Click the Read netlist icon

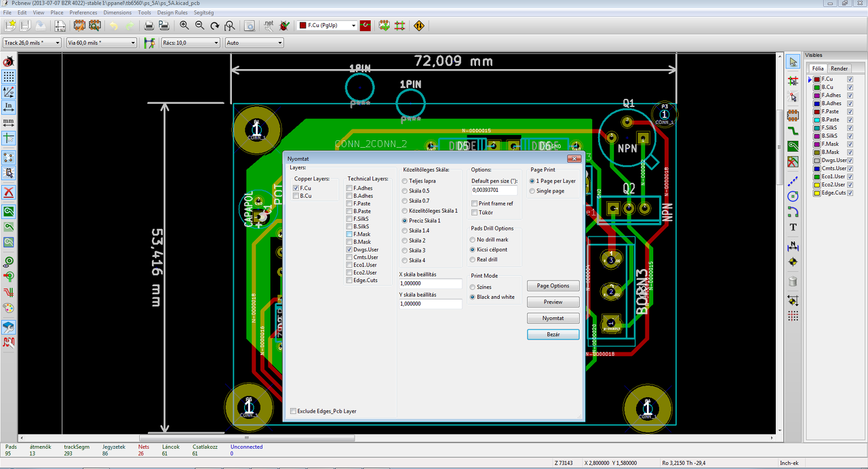pyautogui.click(x=268, y=26)
